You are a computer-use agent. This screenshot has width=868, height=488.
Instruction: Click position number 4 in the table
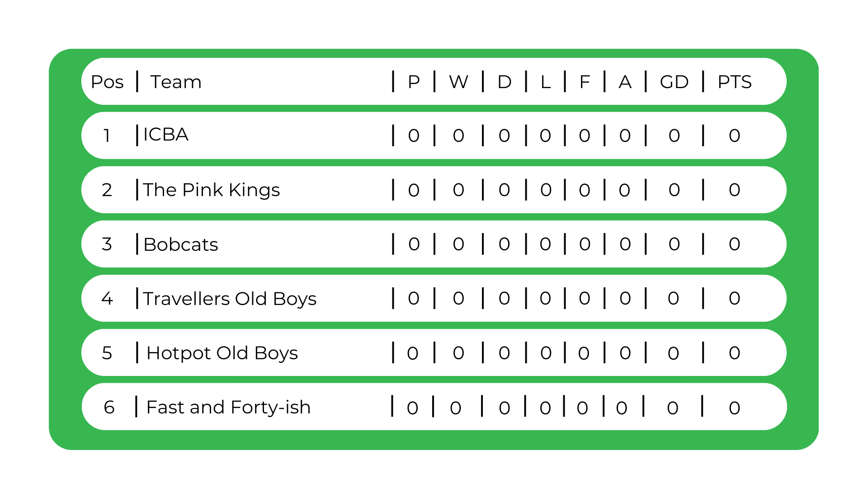[x=107, y=298]
